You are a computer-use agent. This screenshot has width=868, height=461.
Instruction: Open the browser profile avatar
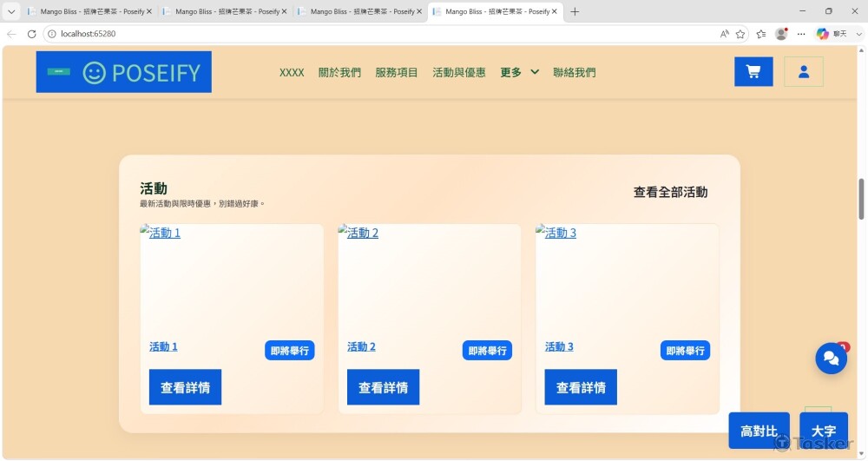point(781,34)
